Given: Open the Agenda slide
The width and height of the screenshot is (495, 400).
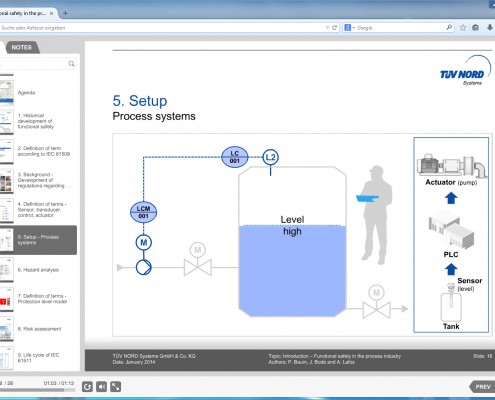Looking at the screenshot, I should [38, 93].
